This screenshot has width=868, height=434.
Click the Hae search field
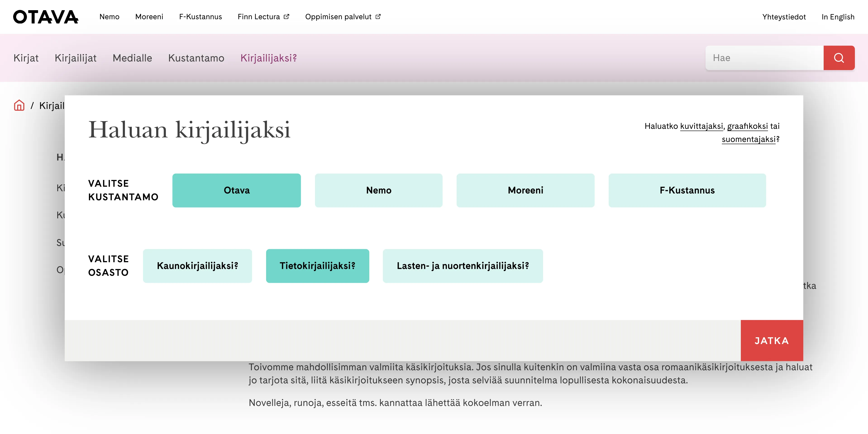[764, 58]
